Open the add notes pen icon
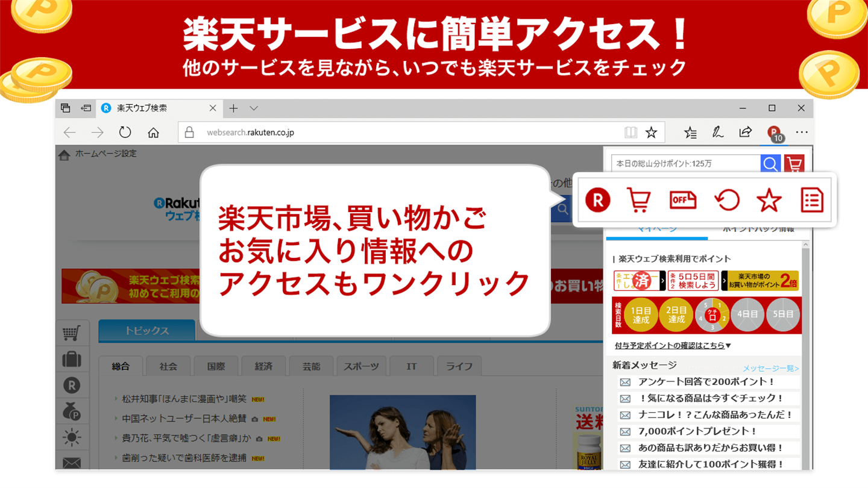 click(x=717, y=133)
